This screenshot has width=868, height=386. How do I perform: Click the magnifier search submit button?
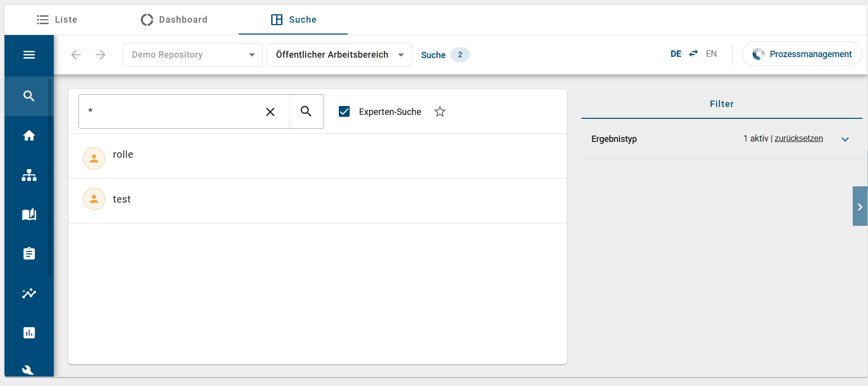tap(306, 111)
